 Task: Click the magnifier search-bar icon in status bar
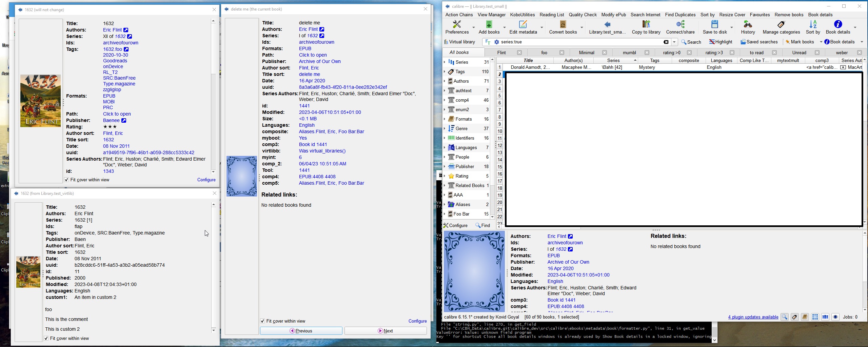coord(784,317)
